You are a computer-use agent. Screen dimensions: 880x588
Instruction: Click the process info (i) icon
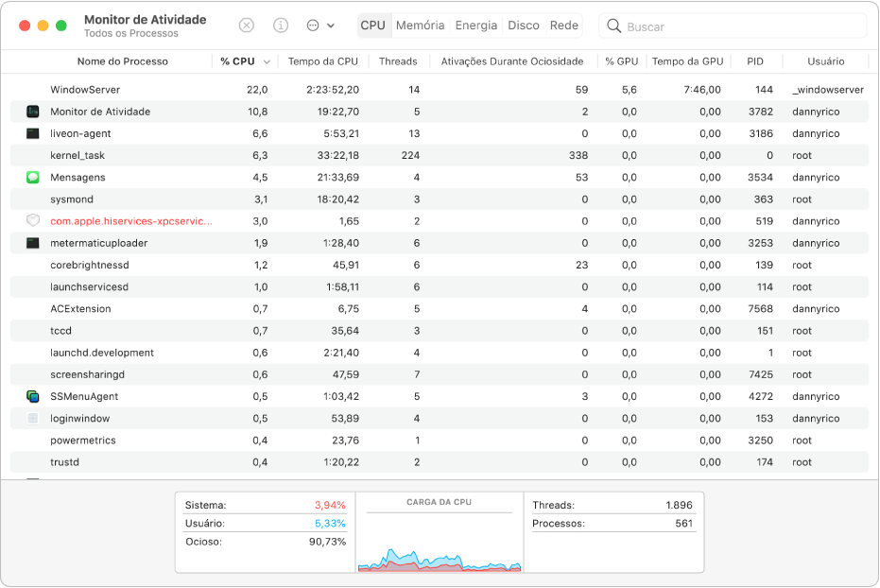(281, 26)
